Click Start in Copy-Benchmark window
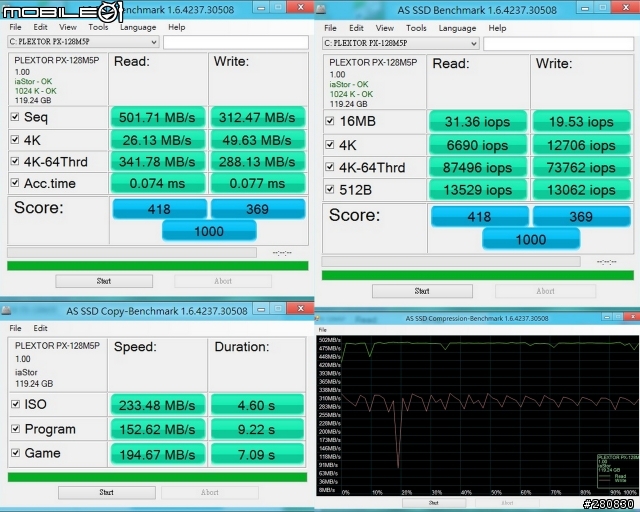The height and width of the screenshot is (512, 640). tap(107, 492)
